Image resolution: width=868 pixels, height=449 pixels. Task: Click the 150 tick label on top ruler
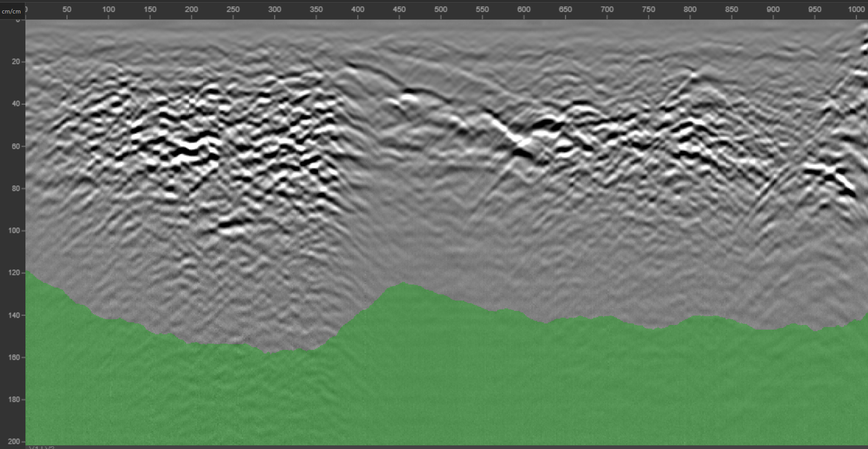[x=150, y=9]
